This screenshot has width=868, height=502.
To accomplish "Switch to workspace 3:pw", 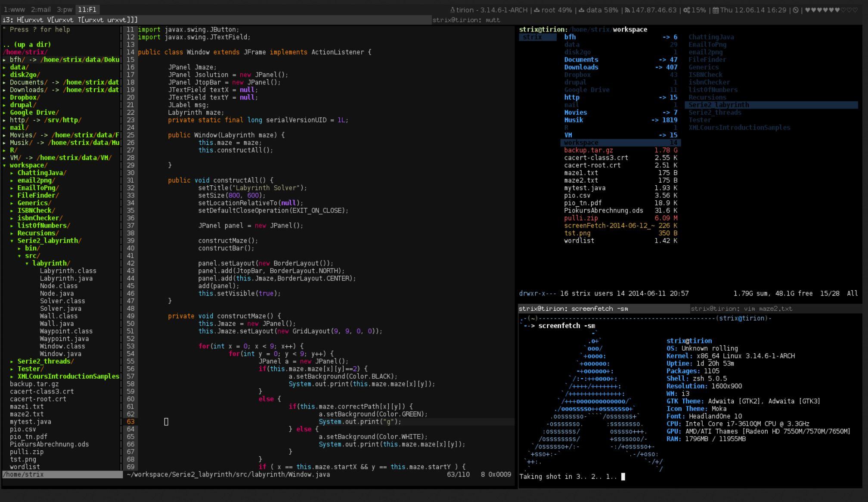I will [x=65, y=9].
